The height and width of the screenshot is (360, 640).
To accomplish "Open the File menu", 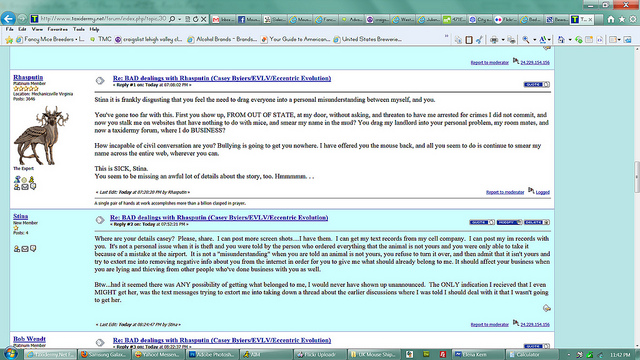I will click(10, 29).
